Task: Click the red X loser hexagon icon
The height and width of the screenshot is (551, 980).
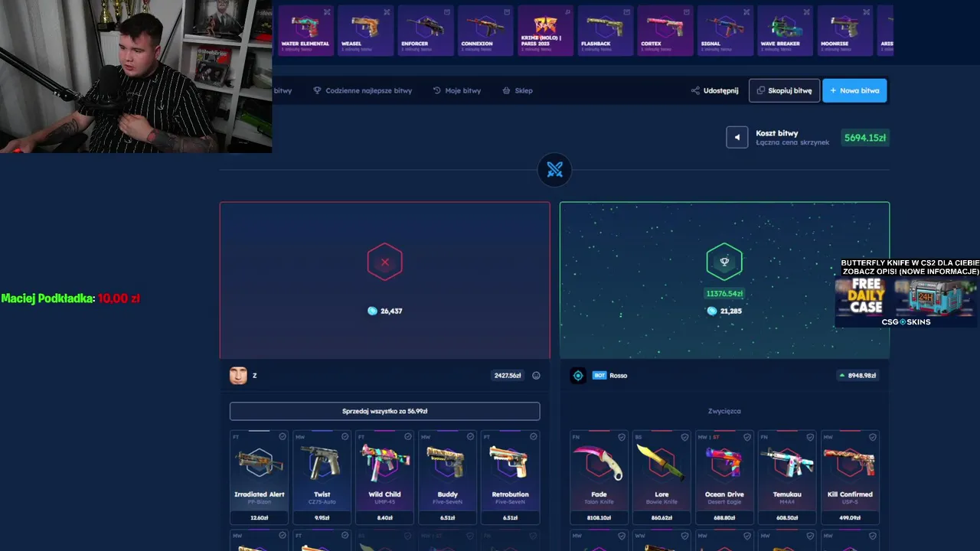Action: (x=384, y=262)
